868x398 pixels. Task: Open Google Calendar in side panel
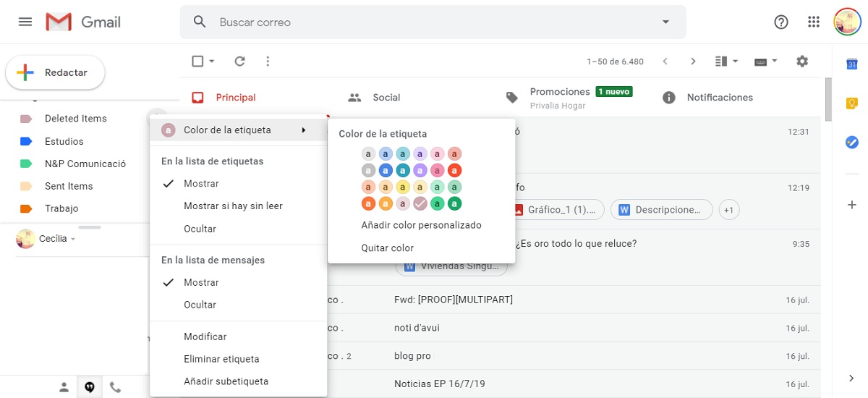pyautogui.click(x=852, y=64)
